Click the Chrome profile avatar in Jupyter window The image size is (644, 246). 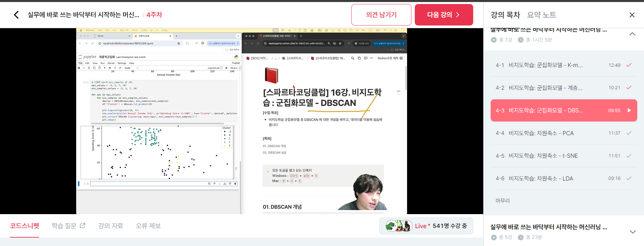[x=203, y=43]
